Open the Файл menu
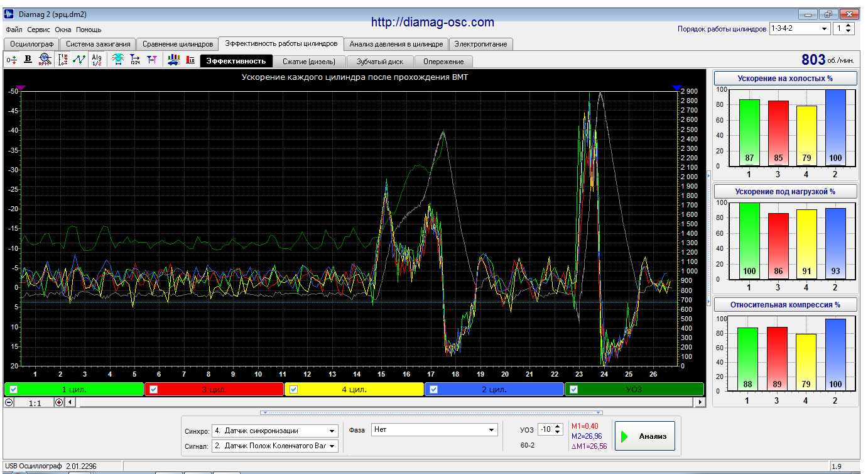 point(14,30)
